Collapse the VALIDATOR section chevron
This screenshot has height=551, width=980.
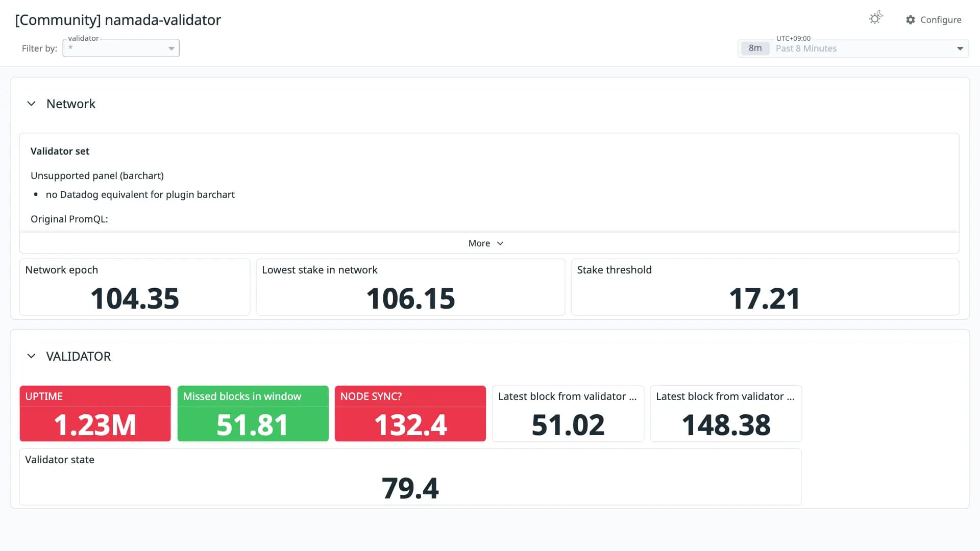click(31, 356)
